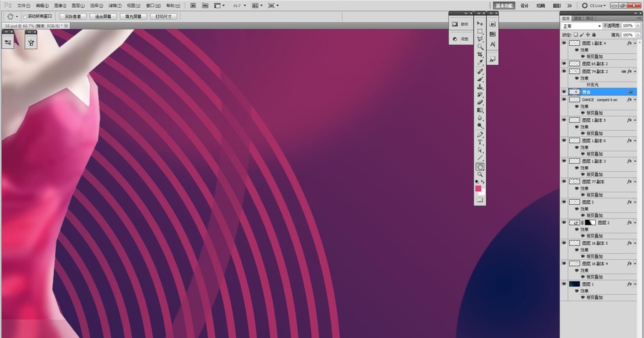The width and height of the screenshot is (644, 338).
Task: Open the File (文件) menu
Action: point(24,6)
